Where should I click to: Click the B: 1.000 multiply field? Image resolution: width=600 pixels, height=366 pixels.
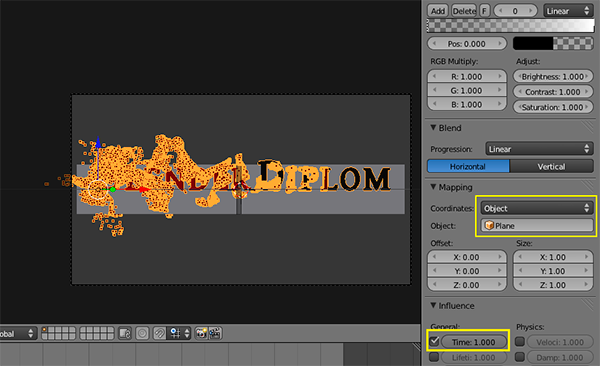point(467,104)
